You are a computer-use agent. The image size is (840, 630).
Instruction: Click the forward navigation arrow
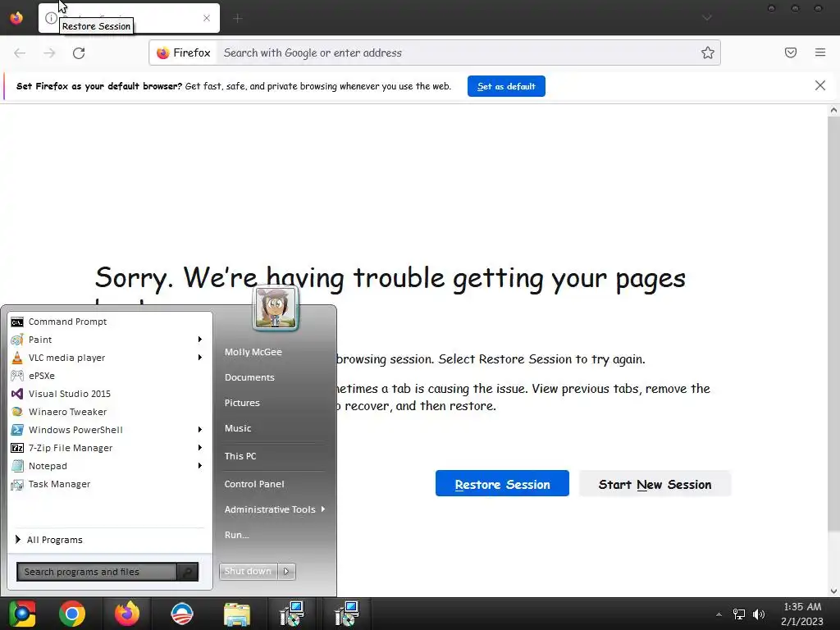coord(49,52)
